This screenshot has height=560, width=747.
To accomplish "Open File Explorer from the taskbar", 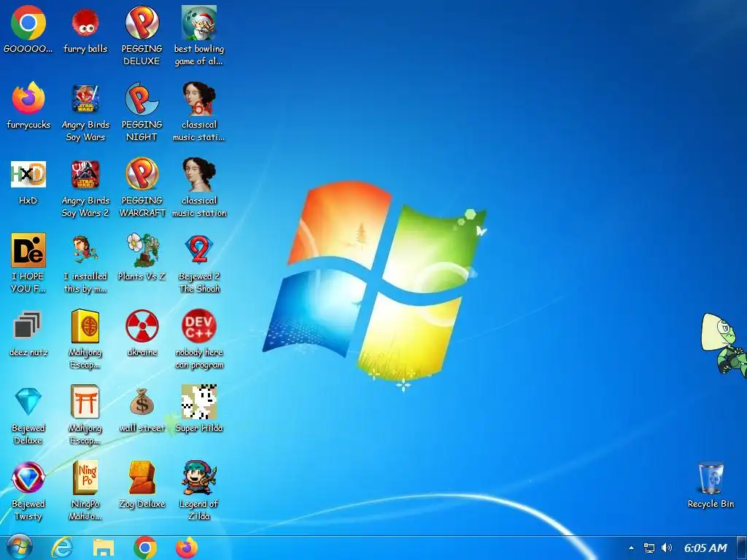I will [104, 548].
